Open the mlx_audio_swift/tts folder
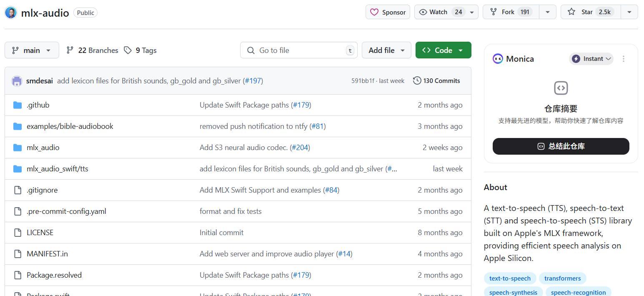 [58, 169]
